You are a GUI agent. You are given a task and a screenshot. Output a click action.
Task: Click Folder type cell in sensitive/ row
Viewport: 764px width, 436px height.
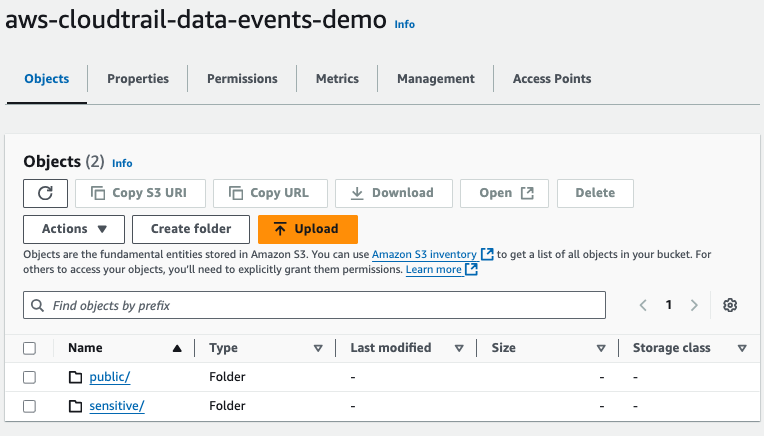(x=227, y=406)
